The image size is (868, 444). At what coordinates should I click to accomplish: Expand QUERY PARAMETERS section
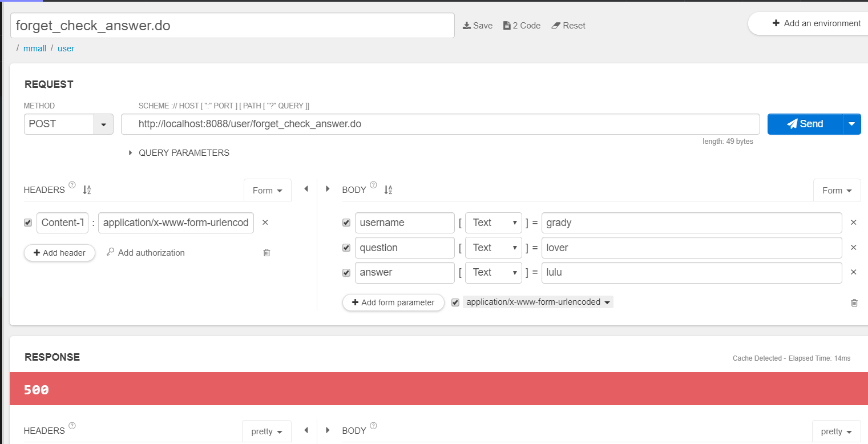[x=179, y=153]
